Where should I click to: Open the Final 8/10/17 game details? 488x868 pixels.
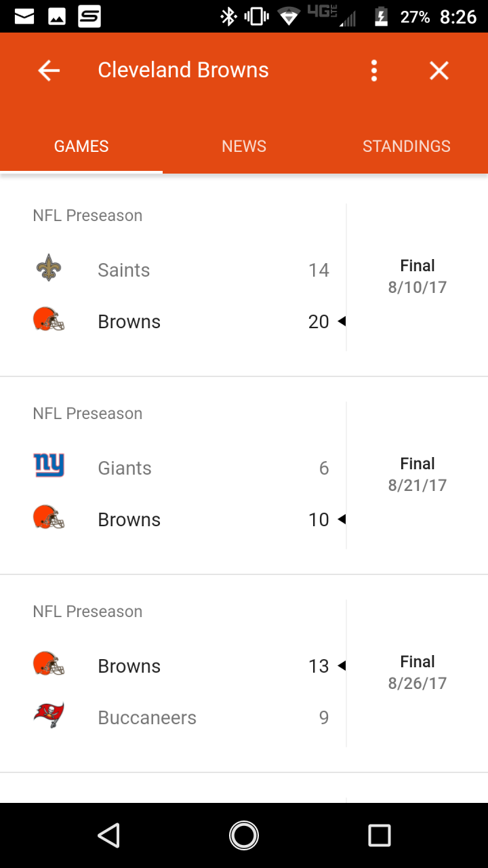[418, 276]
